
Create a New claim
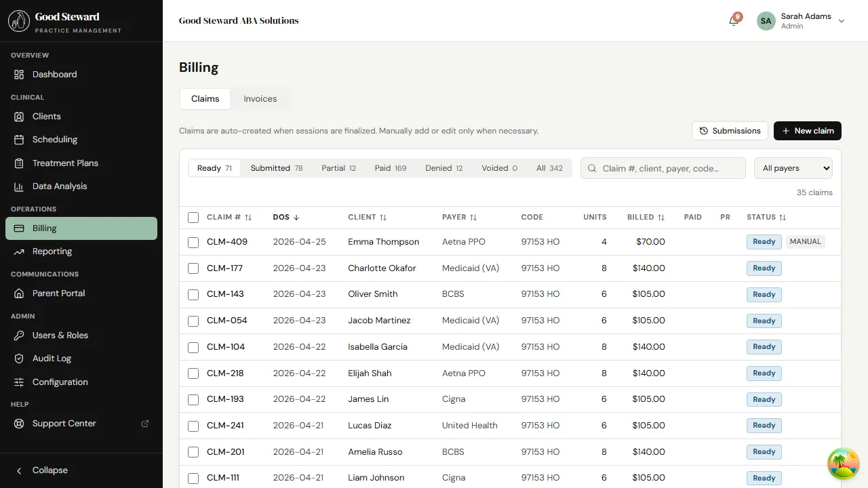(807, 130)
